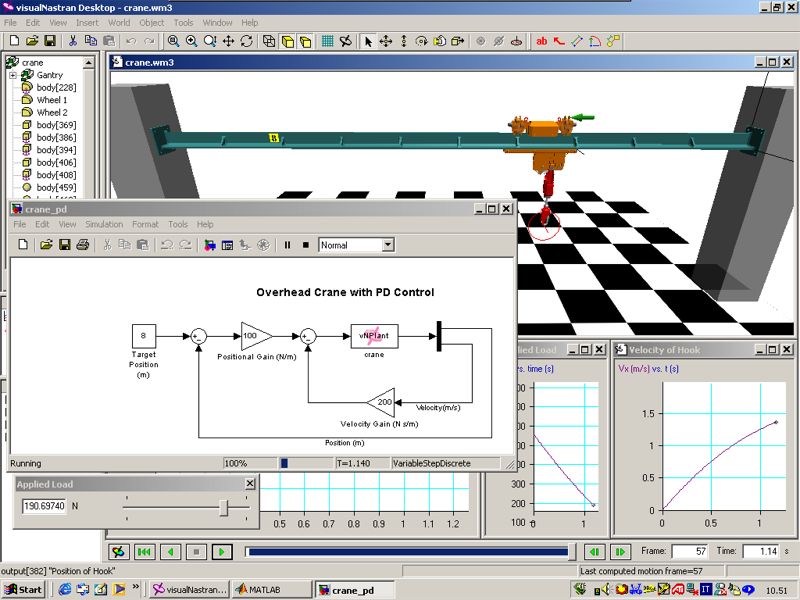Click up arrow of object tree scrollbar
Image resolution: width=800 pixels, height=600 pixels.
point(88,63)
